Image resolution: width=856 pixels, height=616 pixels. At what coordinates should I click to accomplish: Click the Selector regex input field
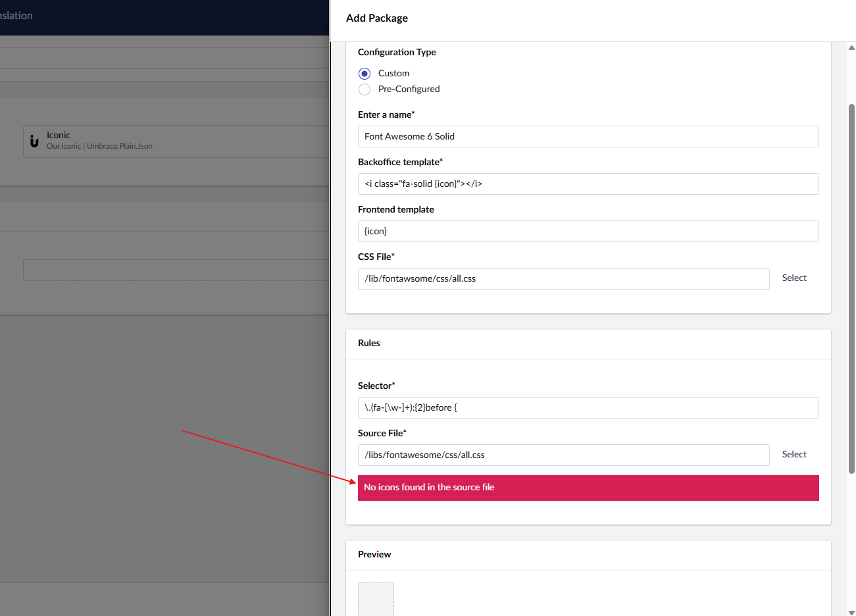[588, 407]
